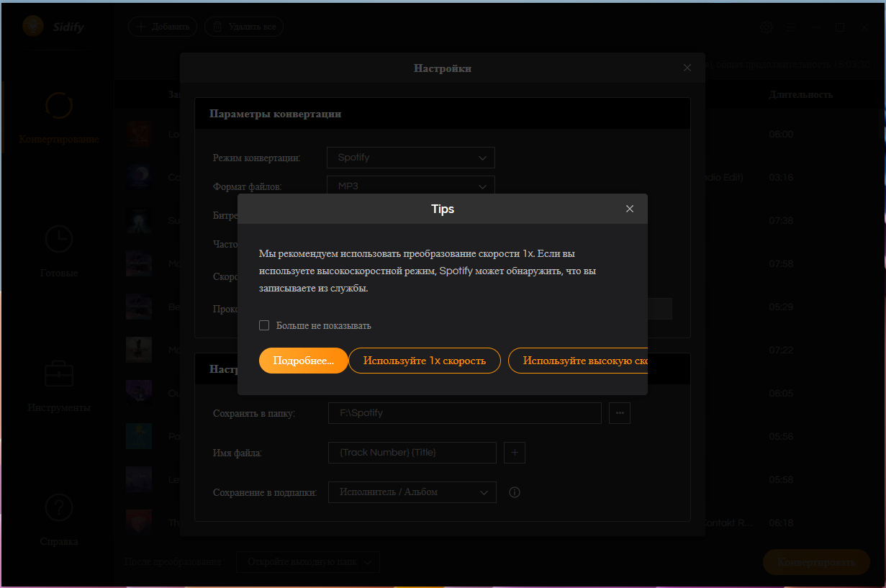The width and height of the screenshot is (886, 588).
Task: Click the duration value 07:58
Action: coord(781,264)
